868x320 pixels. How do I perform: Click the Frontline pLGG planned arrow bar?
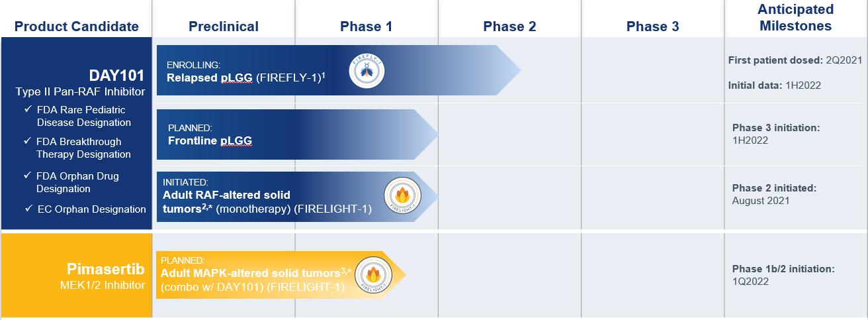point(298,134)
